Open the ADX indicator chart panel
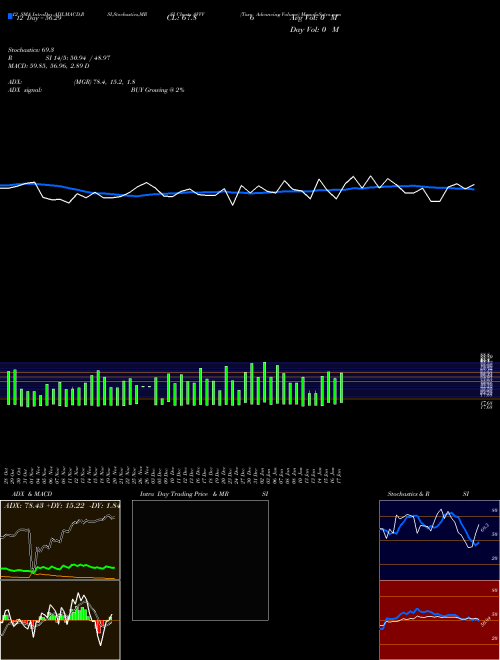Screen dimensions: 500x660 pos(60,540)
